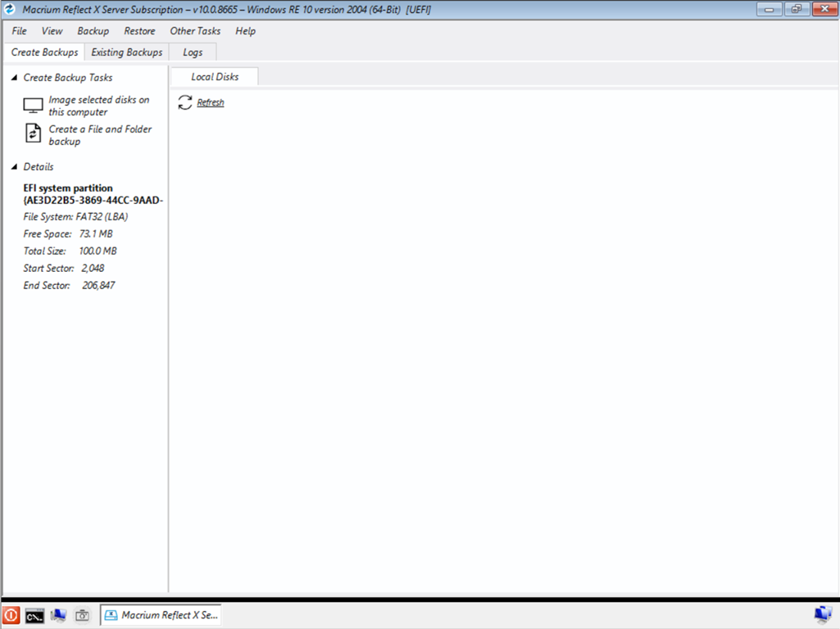This screenshot has height=629, width=840.
Task: Click the camera screenshot icon in the taskbar
Action: tap(82, 615)
